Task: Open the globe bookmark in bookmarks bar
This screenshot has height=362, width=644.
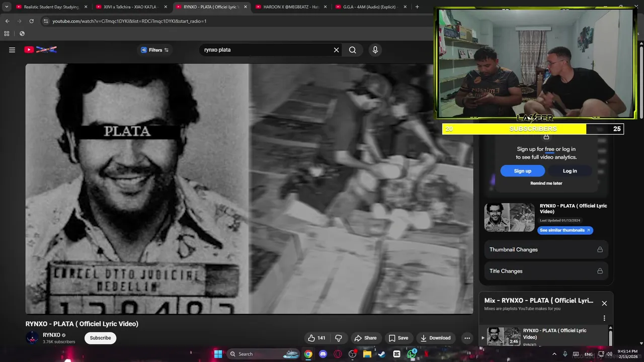Action: pos(22,34)
